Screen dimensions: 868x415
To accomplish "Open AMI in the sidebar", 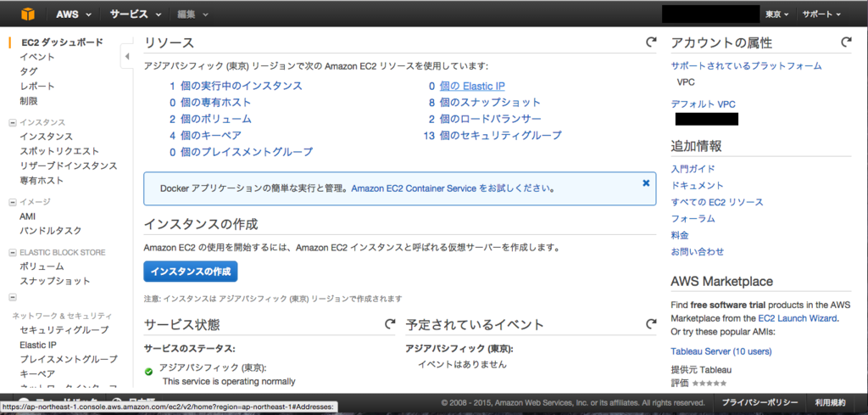I will coord(28,216).
